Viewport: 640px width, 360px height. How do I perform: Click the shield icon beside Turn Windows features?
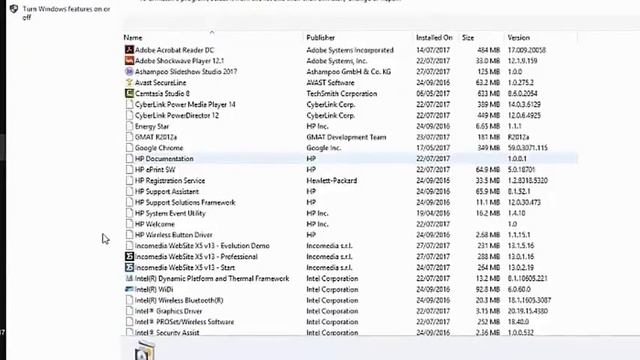pos(14,9)
